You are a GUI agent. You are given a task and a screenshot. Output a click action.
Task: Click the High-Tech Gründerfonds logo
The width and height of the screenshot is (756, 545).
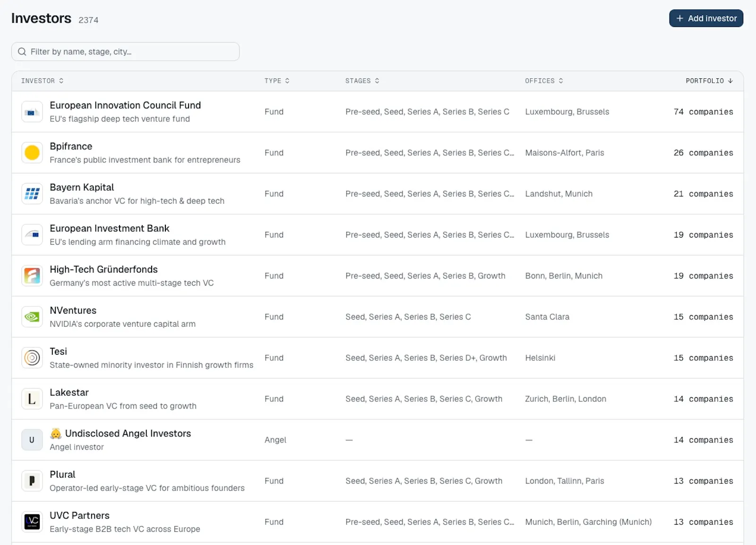[x=32, y=276]
